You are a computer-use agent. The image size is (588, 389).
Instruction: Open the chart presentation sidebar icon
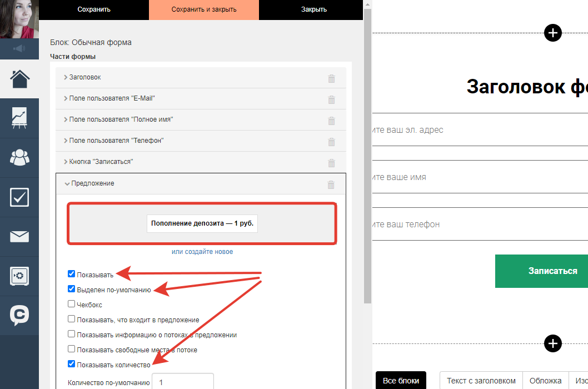[19, 118]
